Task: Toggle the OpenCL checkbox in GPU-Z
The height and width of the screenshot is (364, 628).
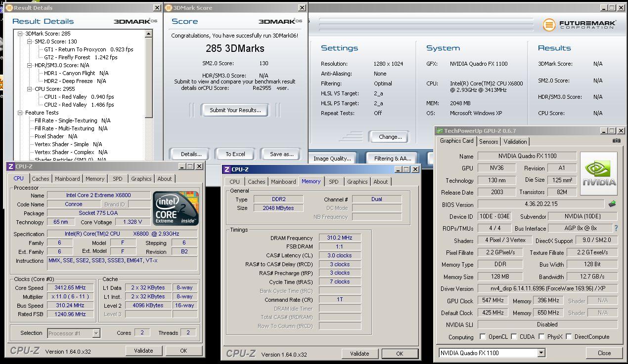Action: 483,337
